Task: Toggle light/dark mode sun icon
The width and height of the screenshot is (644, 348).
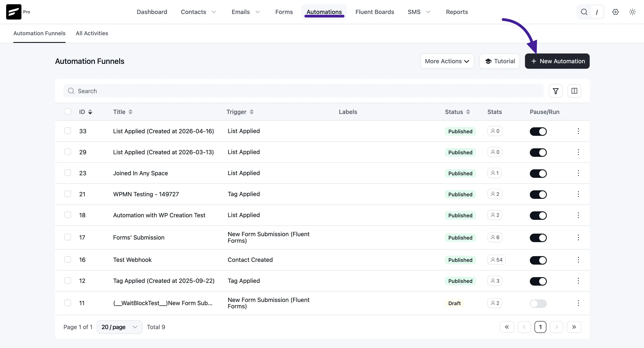Action: pyautogui.click(x=633, y=12)
